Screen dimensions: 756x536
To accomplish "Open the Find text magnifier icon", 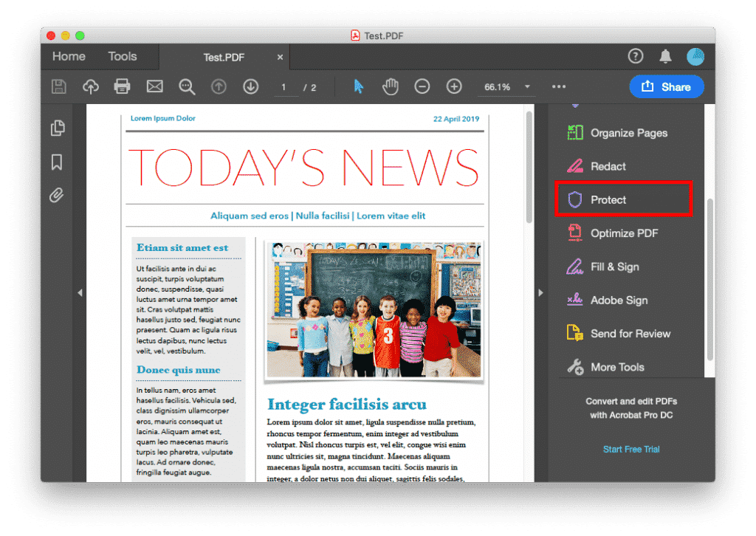I will 187,87.
